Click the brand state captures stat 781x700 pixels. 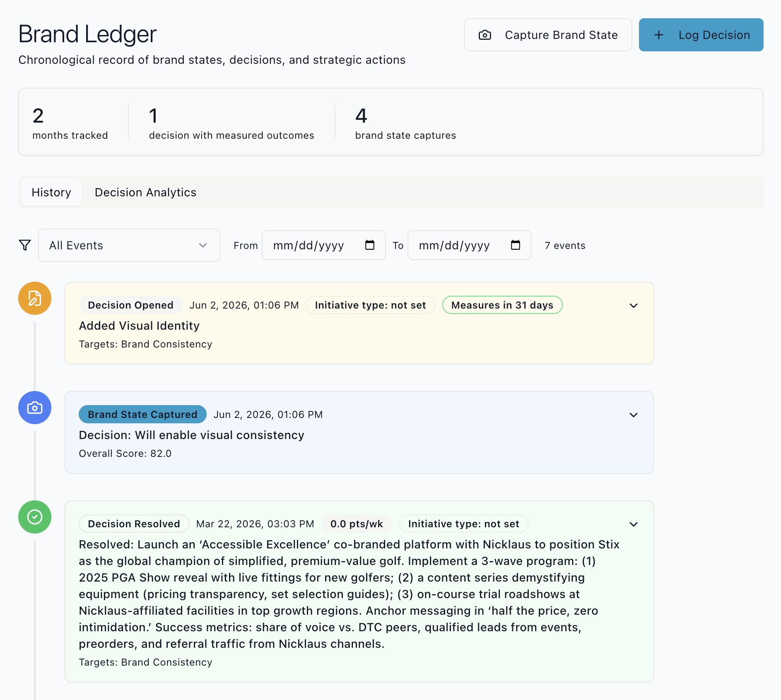click(405, 123)
